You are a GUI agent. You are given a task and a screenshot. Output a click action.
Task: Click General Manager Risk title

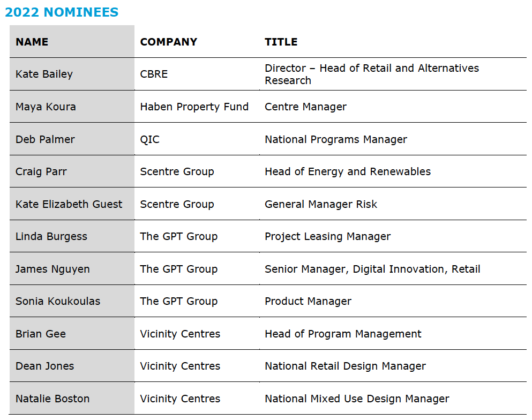point(321,204)
